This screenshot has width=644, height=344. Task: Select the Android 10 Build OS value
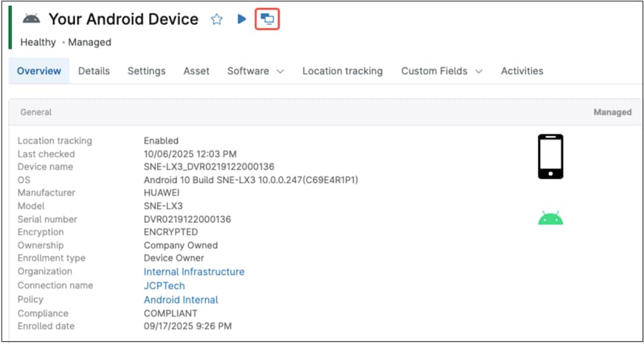click(x=251, y=180)
